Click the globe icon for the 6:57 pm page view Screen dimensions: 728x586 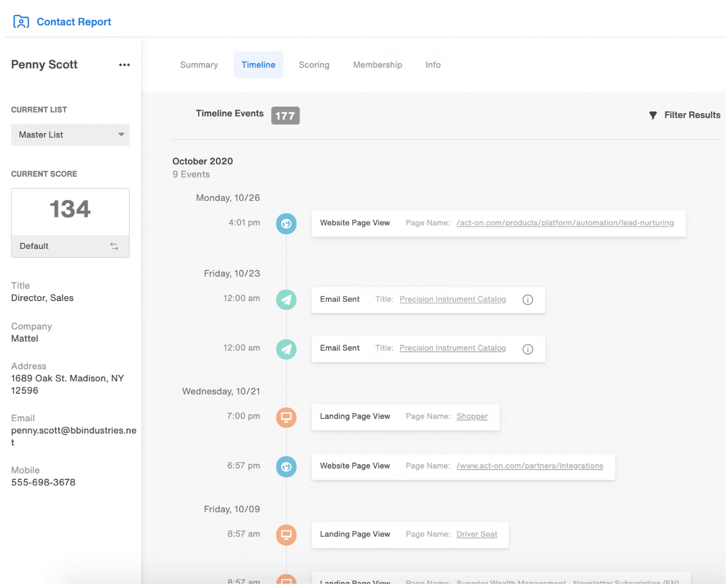(x=286, y=466)
